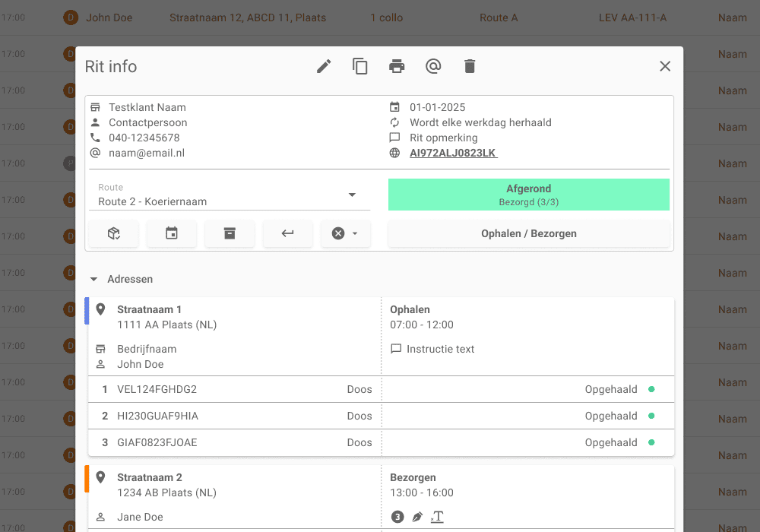Click the date 01-01-2025

(x=437, y=107)
